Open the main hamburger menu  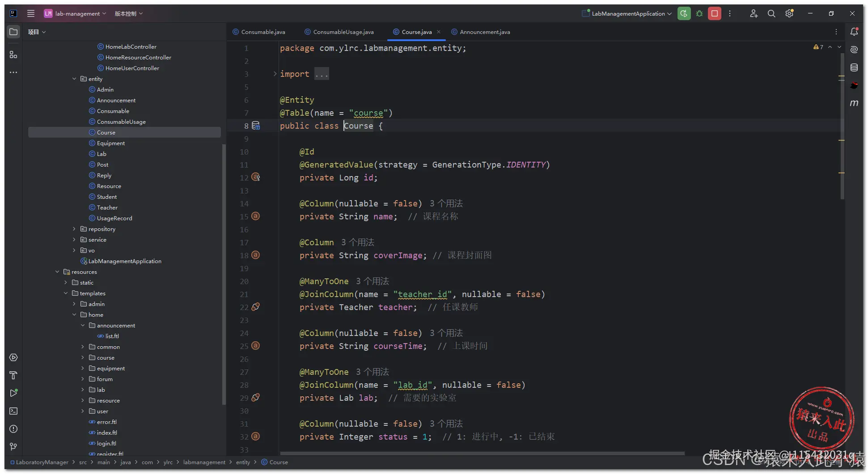pos(31,13)
